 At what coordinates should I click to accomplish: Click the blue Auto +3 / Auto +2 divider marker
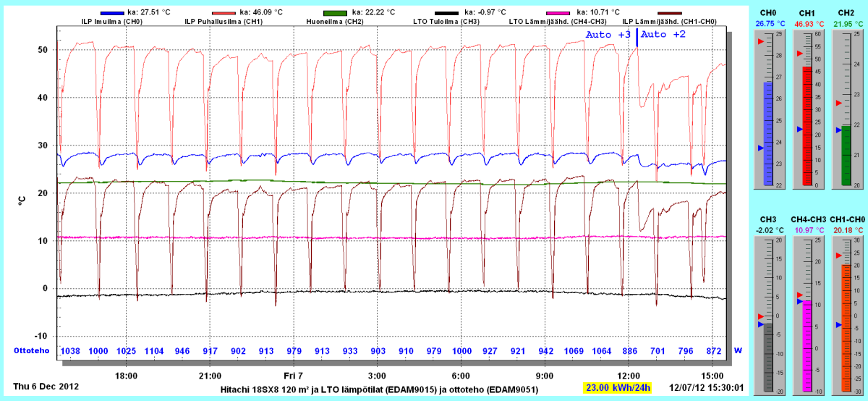pos(637,39)
